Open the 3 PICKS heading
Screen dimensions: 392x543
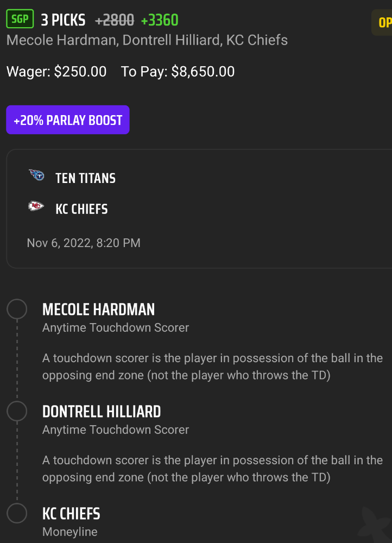point(64,20)
